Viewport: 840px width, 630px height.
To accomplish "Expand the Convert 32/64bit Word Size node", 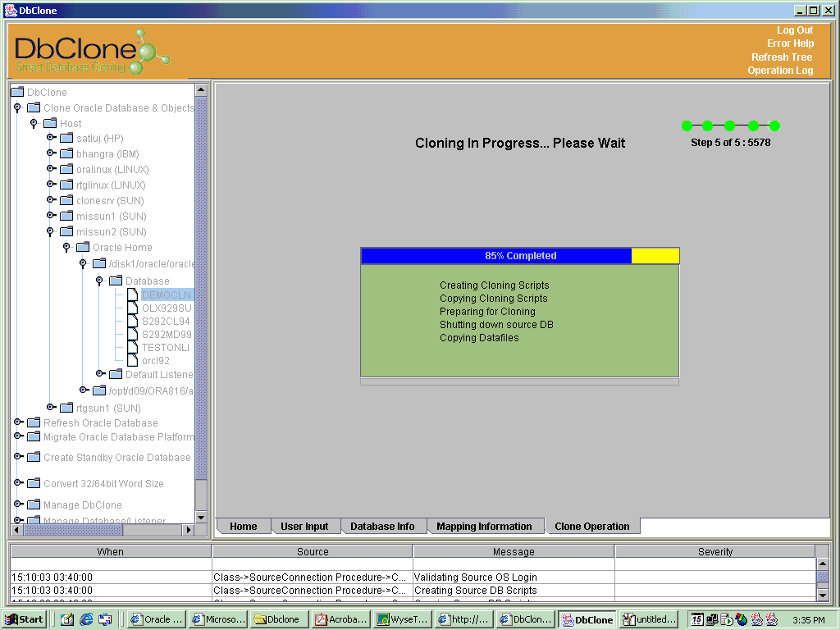I will pyautogui.click(x=18, y=482).
